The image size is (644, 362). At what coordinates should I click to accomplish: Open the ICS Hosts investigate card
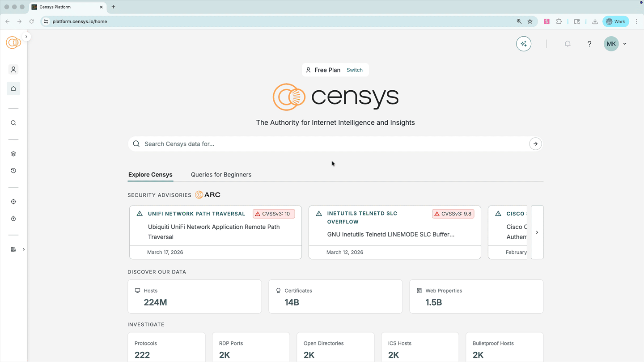[x=420, y=347]
